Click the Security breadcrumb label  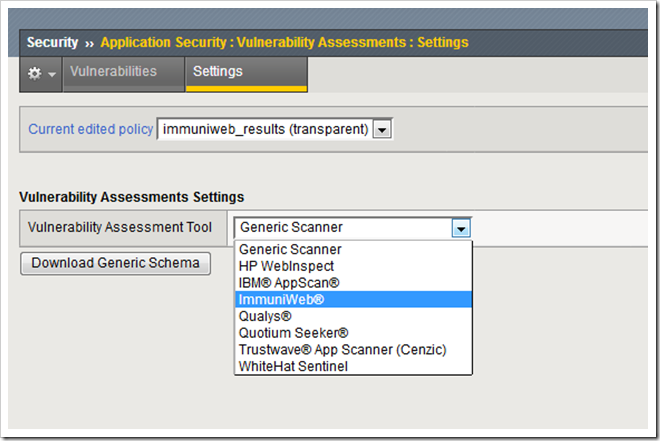tap(52, 43)
